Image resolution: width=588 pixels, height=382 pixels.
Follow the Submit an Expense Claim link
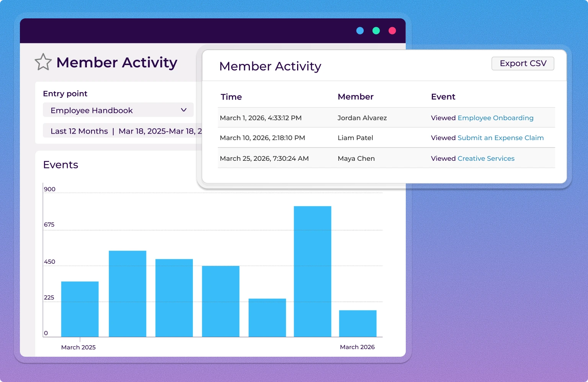click(500, 138)
